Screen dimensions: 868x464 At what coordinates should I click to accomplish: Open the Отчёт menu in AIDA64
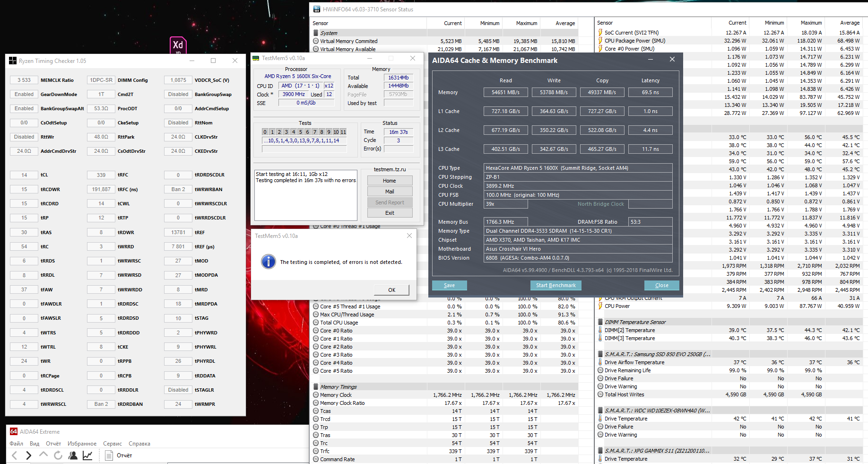click(53, 444)
